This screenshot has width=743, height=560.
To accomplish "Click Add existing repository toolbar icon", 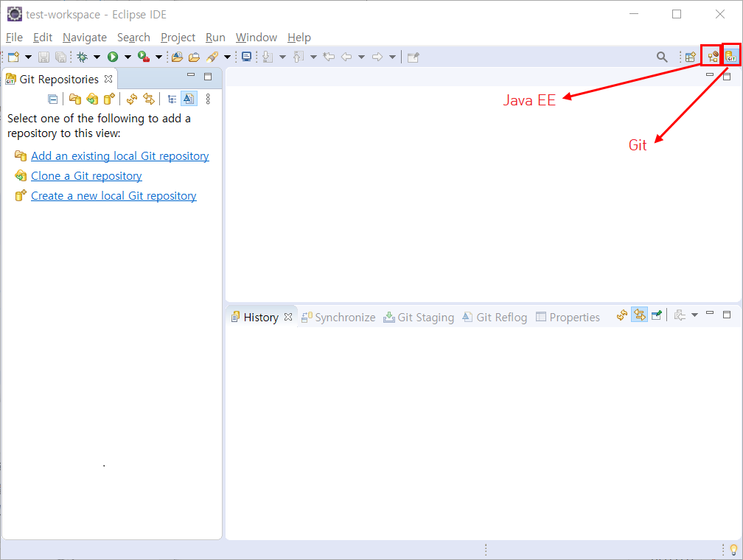I will 75,99.
